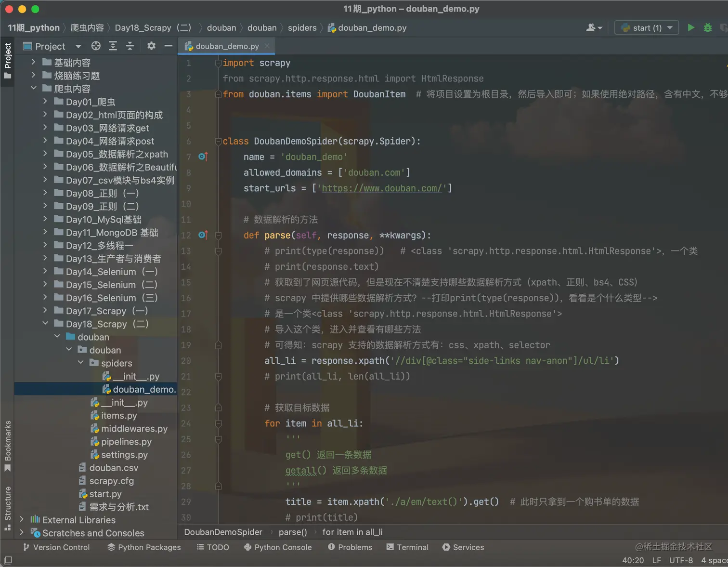Click the Collapse All icon in Project panel
This screenshot has height=567, width=728.
tap(130, 46)
